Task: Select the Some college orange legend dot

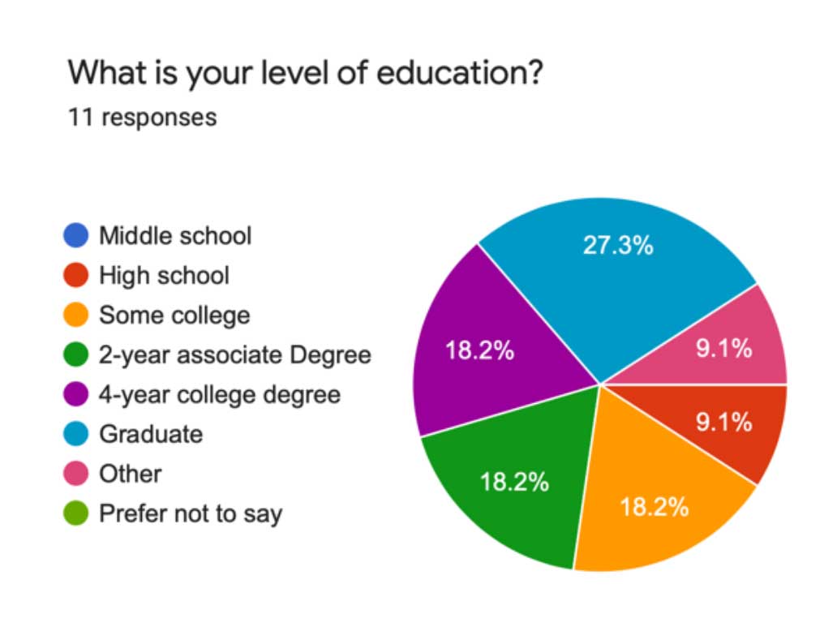Action: [x=75, y=315]
